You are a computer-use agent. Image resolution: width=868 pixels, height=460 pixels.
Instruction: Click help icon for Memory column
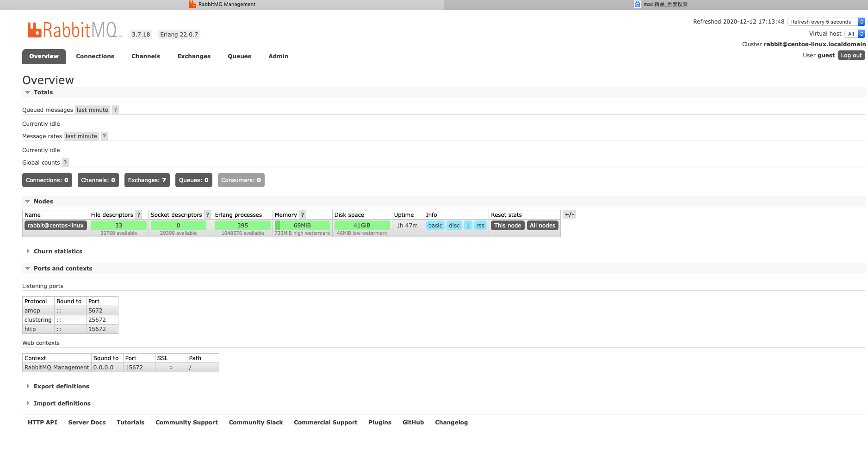pyautogui.click(x=302, y=215)
